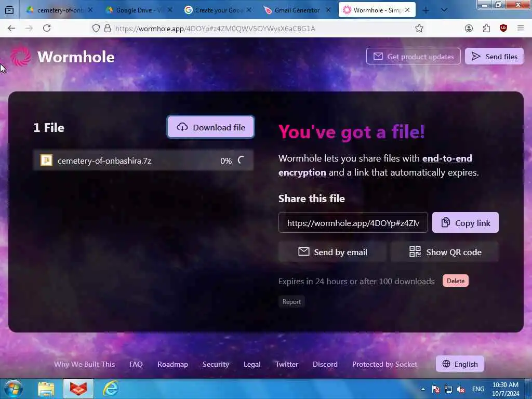Click the 7z archive file icon
This screenshot has width=532, height=399.
point(46,160)
